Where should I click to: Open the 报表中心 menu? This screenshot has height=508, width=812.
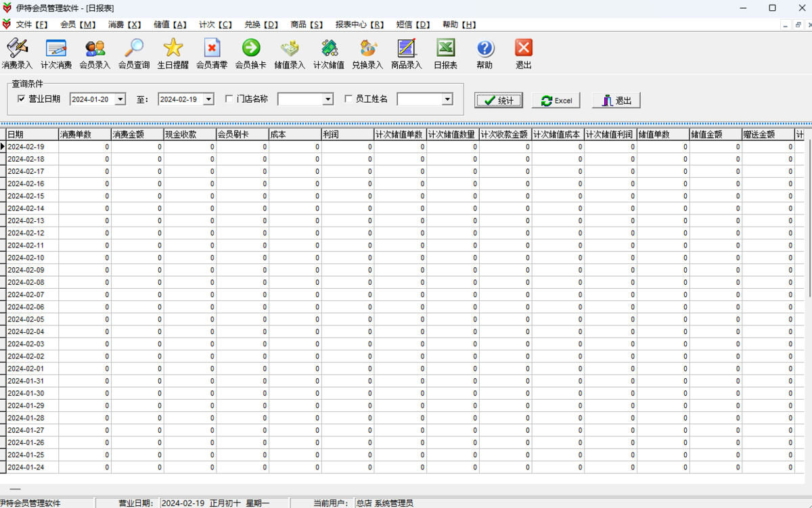359,24
